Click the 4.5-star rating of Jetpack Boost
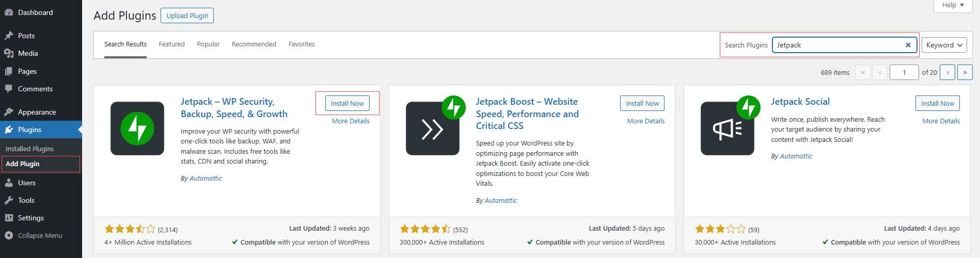Image resolution: width=980 pixels, height=258 pixels. pyautogui.click(x=425, y=229)
